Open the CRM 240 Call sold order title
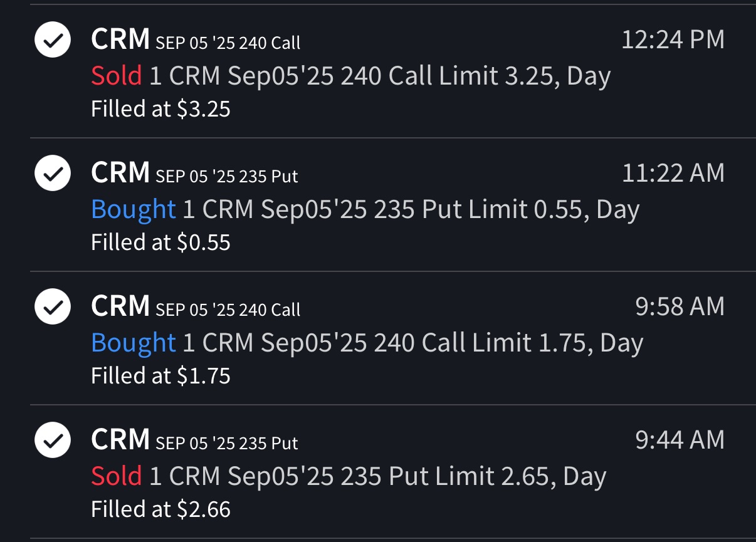This screenshot has width=756, height=542. coord(196,39)
